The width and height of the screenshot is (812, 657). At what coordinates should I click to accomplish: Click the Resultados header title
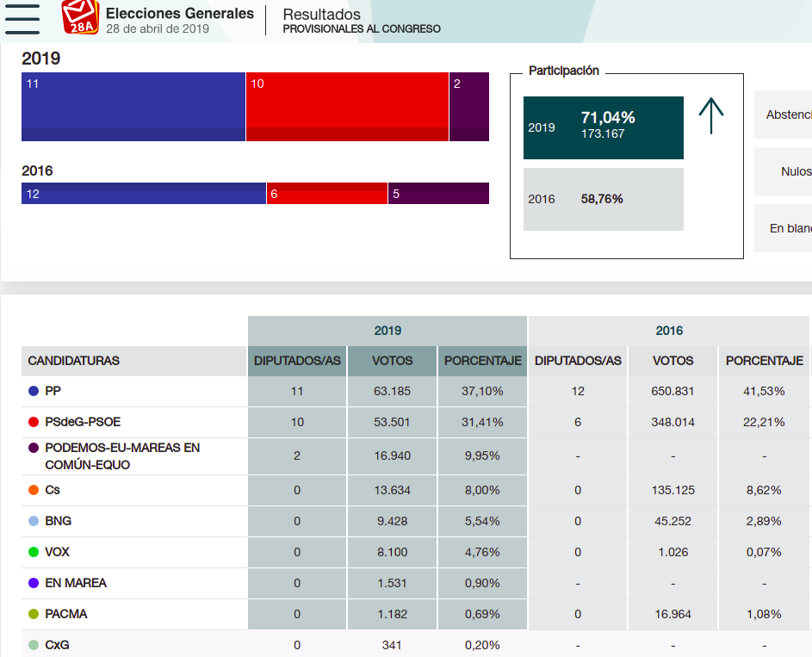[322, 15]
